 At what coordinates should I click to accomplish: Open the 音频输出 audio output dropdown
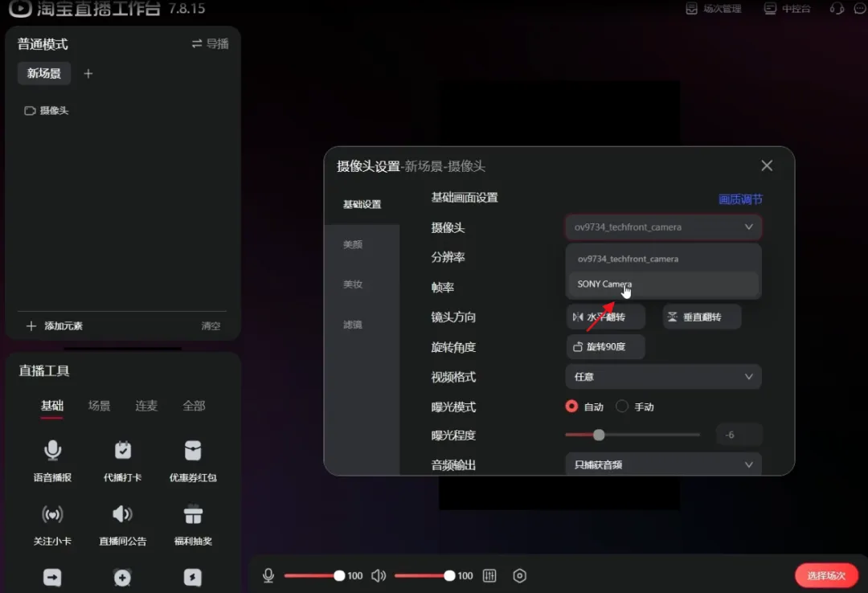[x=662, y=464]
